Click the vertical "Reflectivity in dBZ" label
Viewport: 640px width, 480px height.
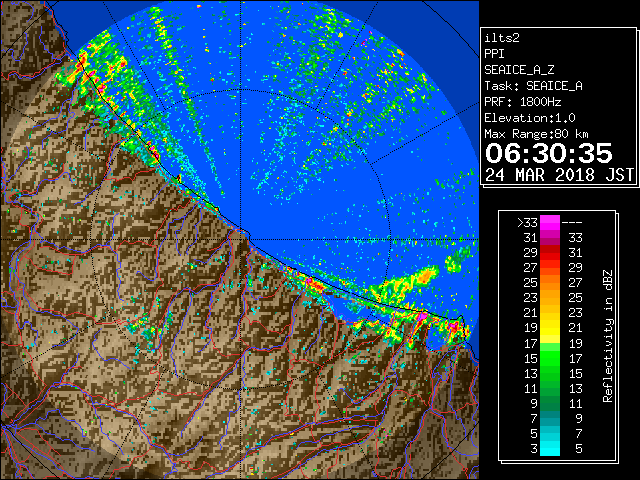(607, 336)
